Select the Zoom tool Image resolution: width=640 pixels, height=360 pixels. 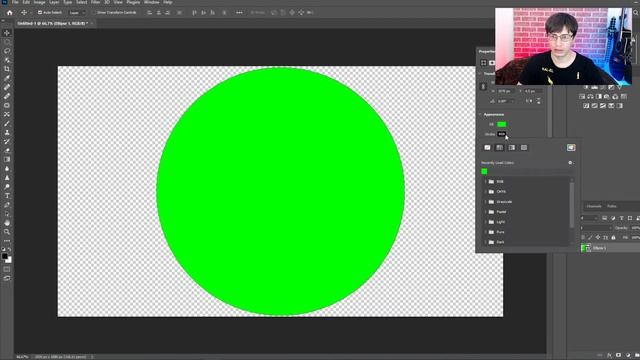pos(7,232)
